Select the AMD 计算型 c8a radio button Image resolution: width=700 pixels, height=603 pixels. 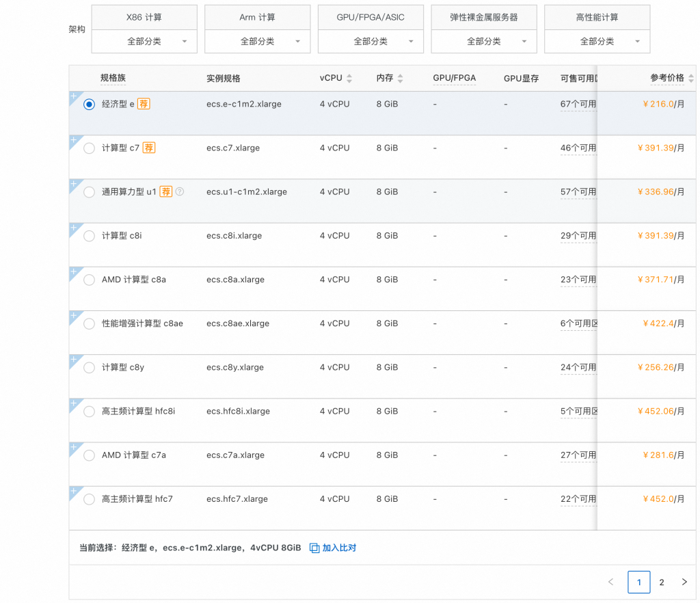(89, 280)
